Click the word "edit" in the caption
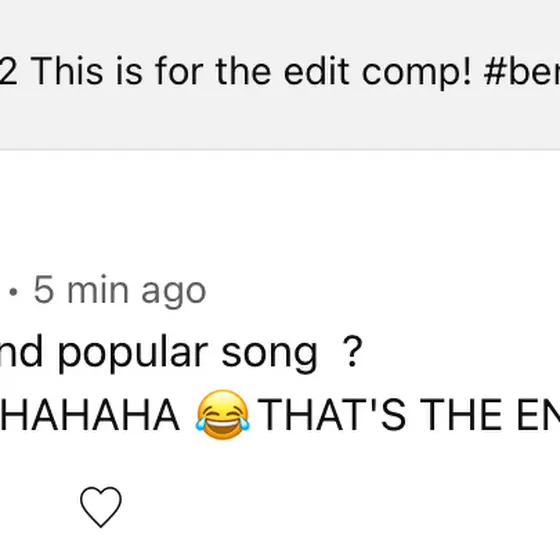The width and height of the screenshot is (560, 560). [x=316, y=71]
